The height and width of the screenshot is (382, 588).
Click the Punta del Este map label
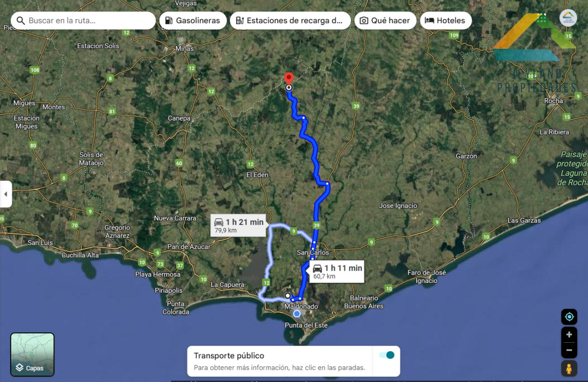point(306,325)
